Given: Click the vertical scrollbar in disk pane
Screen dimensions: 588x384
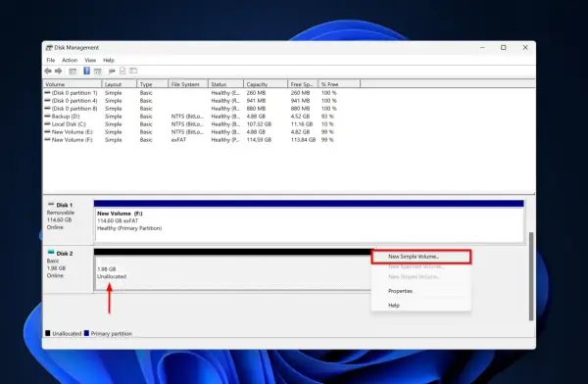Looking at the screenshot, I should coord(530,276).
